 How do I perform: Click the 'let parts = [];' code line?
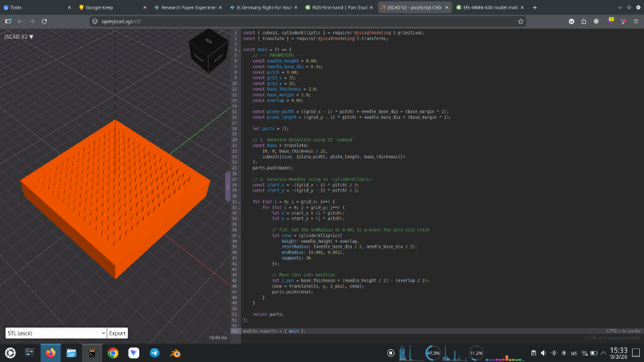270,129
